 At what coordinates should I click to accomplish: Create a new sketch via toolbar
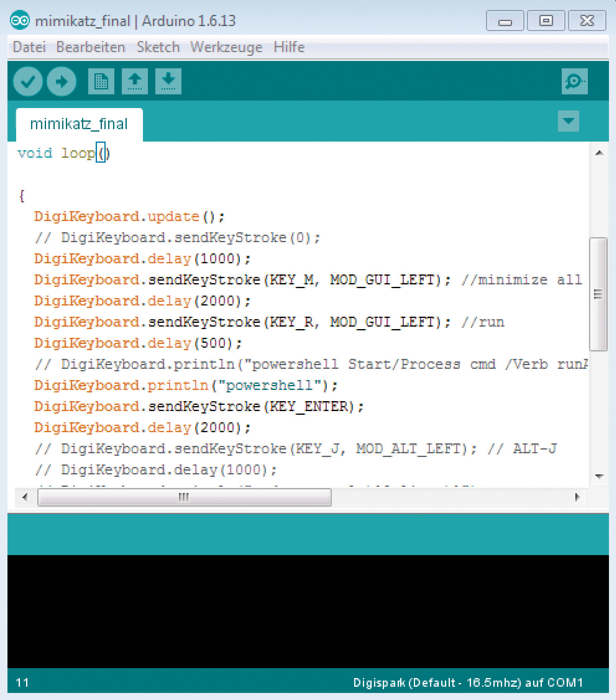click(x=101, y=82)
